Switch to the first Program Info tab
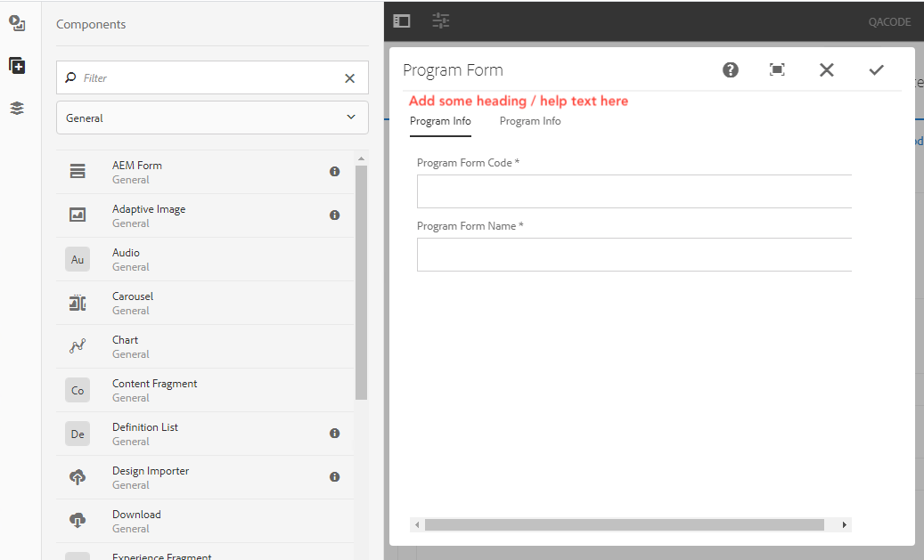 (x=440, y=121)
